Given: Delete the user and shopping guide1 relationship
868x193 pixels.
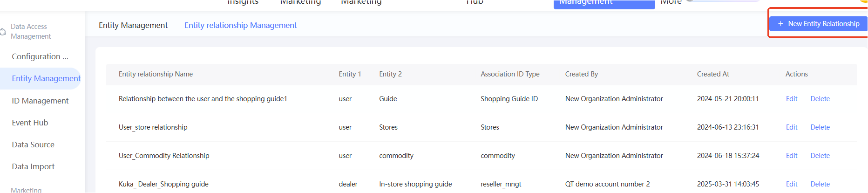Looking at the screenshot, I should [820, 99].
